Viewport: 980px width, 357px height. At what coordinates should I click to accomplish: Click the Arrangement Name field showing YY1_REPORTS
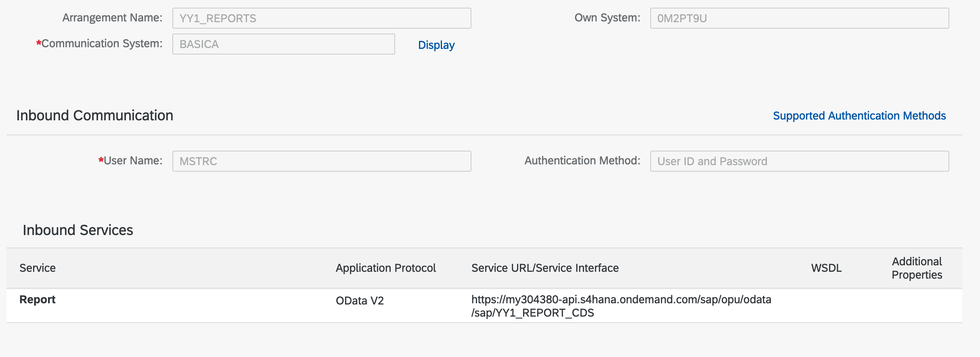click(x=321, y=18)
